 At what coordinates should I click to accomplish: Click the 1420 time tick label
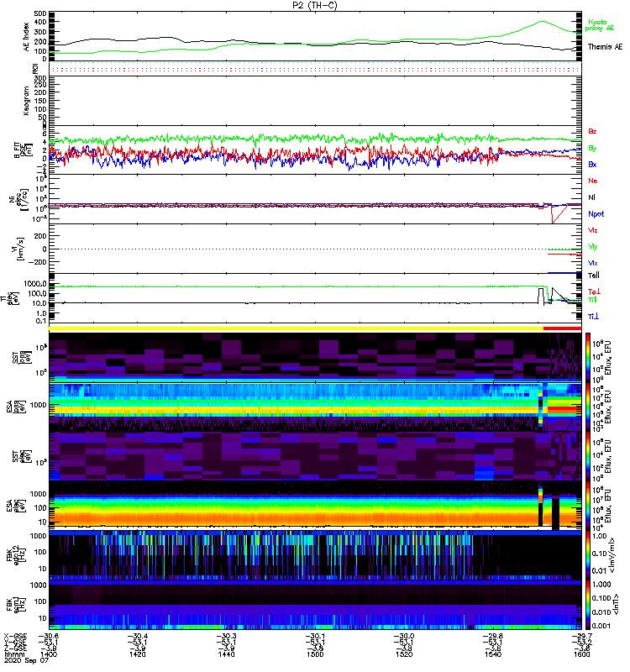pos(137,654)
